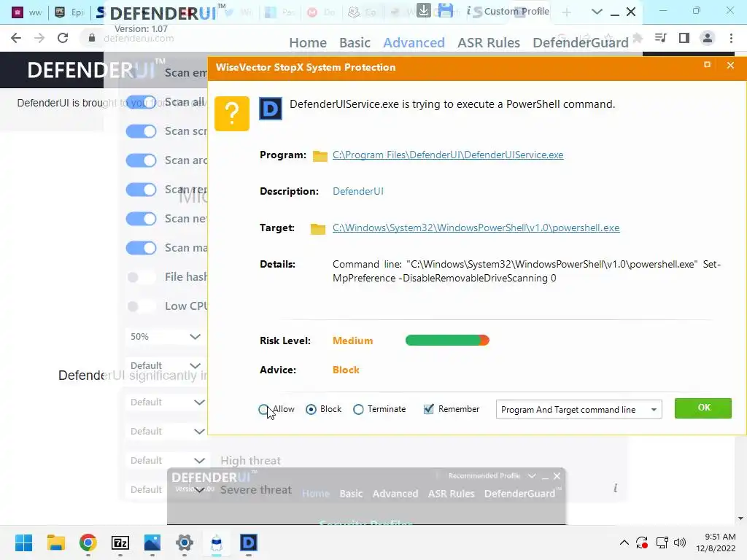Select the Block radio button
This screenshot has height=560, width=747.
tap(311, 410)
